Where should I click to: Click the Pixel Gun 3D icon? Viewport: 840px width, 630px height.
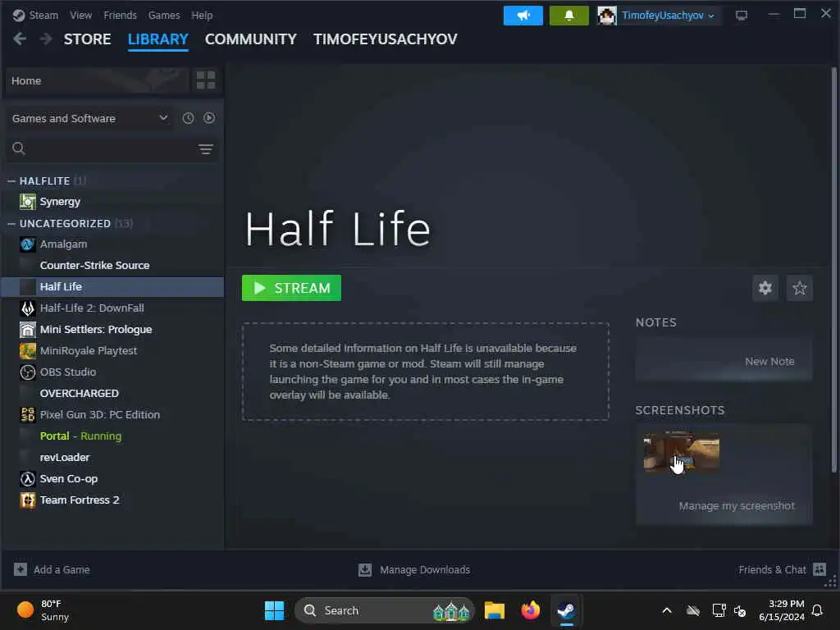click(27, 414)
